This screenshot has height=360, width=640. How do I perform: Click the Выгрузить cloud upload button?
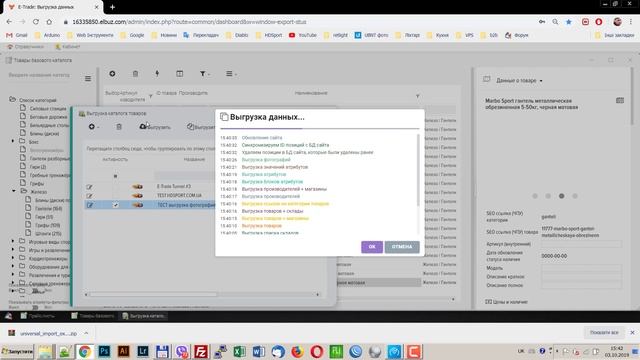click(x=155, y=127)
